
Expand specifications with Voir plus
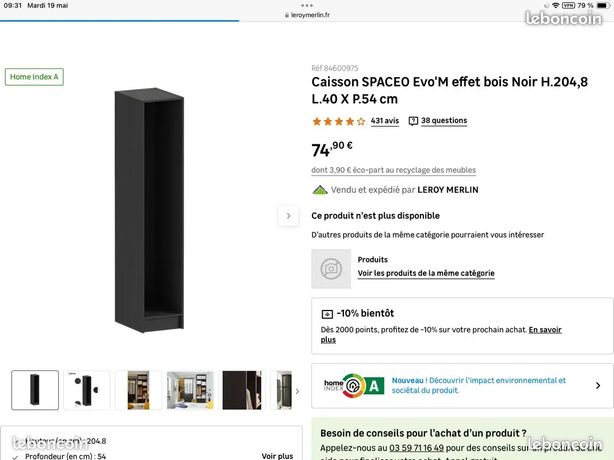277,456
